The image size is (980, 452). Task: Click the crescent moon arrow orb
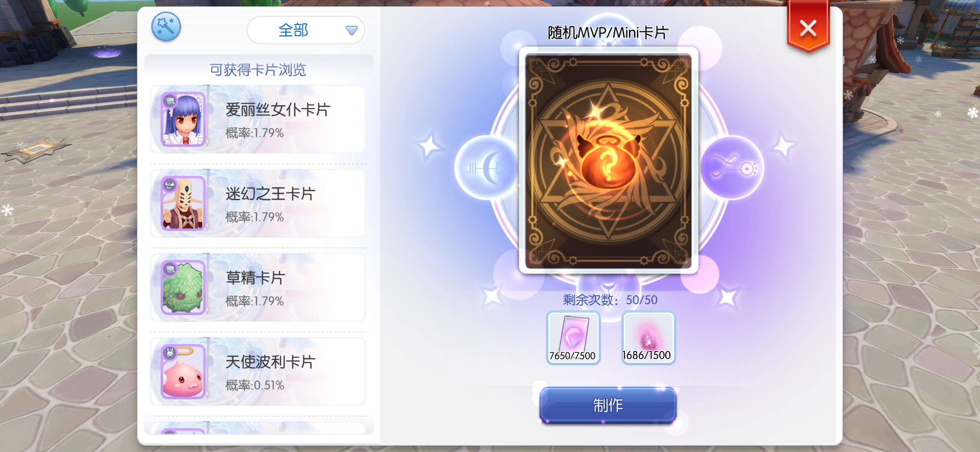pos(487,168)
